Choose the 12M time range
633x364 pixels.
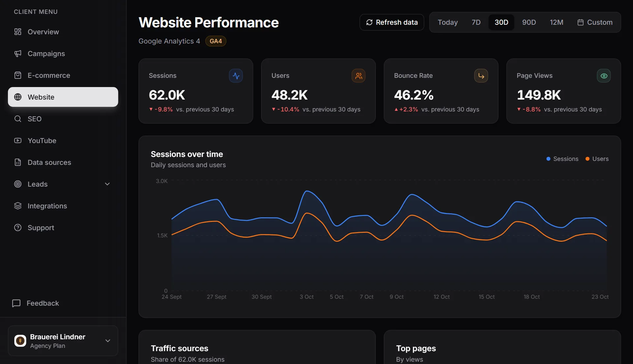[x=557, y=22]
